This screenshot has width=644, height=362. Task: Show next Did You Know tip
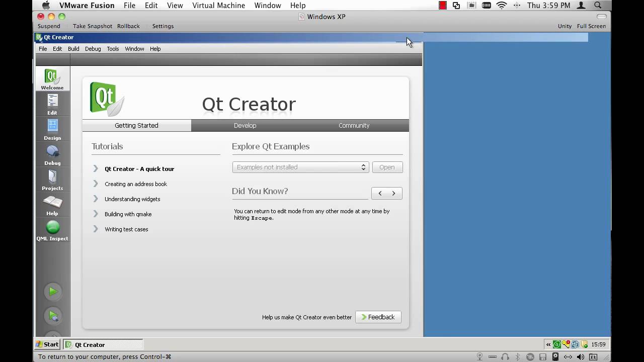(x=394, y=193)
